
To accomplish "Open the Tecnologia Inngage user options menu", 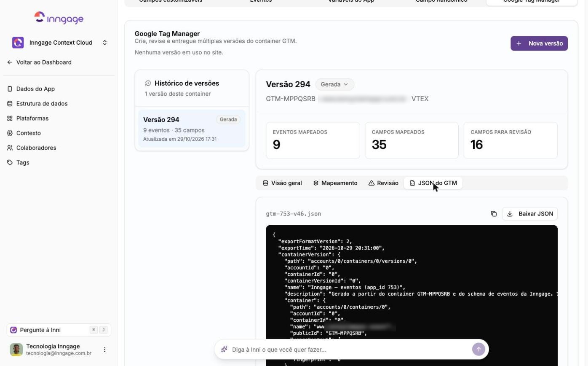I will (x=105, y=350).
